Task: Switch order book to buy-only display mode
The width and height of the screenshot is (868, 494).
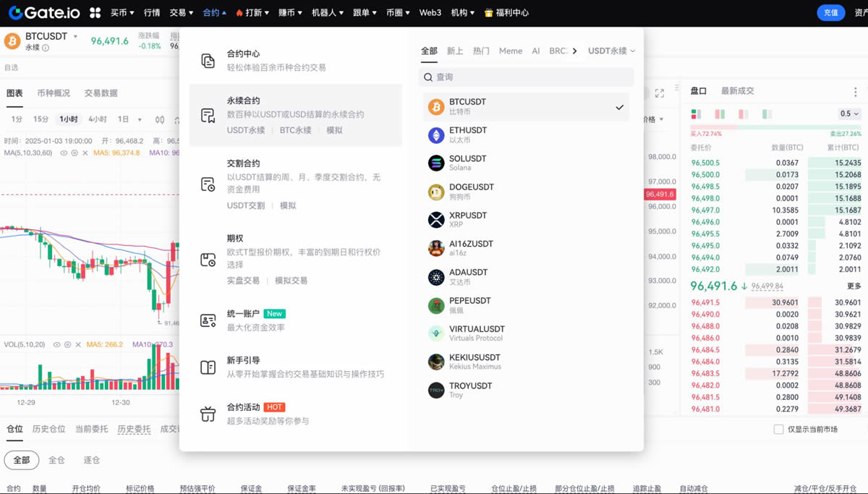Action: [765, 114]
